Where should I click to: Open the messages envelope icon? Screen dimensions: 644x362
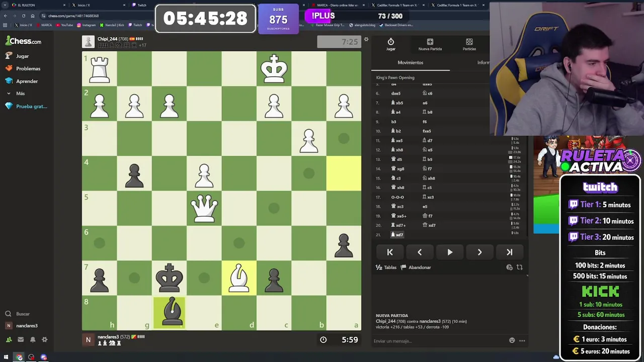21,340
